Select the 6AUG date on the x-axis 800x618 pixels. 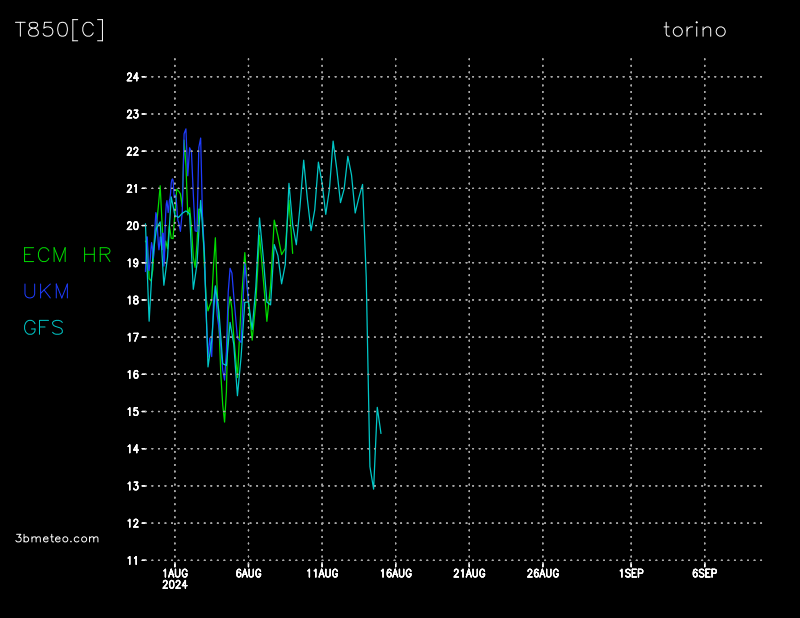click(x=248, y=573)
